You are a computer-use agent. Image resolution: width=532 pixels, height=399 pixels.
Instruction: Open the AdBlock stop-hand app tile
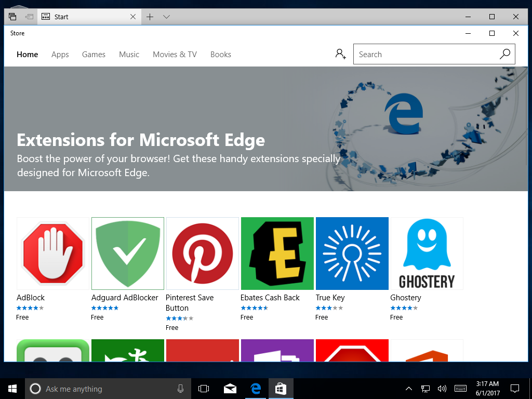coord(53,254)
